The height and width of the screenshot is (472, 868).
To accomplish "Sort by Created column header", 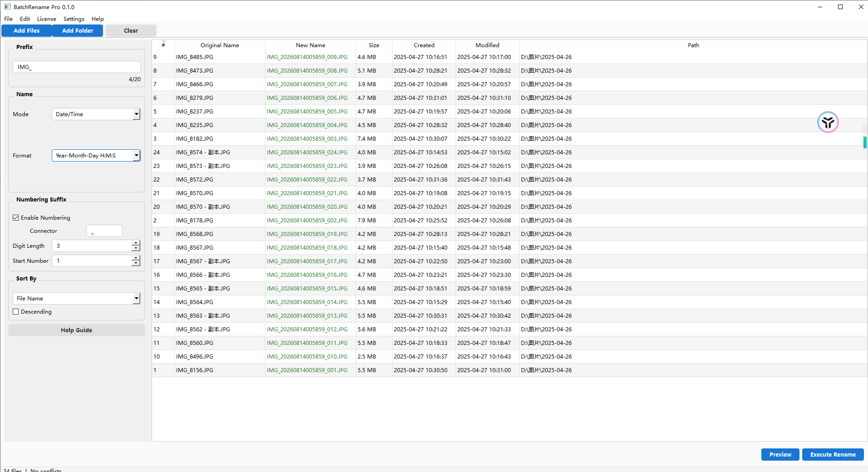I will click(424, 45).
